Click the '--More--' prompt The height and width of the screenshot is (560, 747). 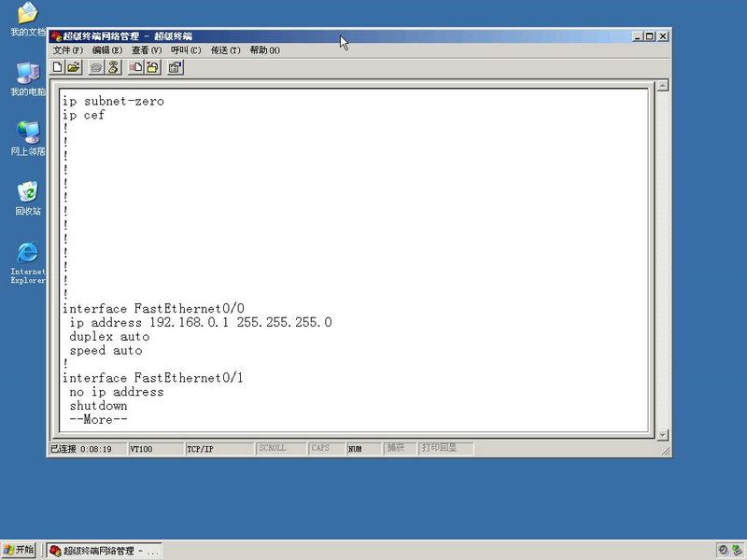point(98,419)
